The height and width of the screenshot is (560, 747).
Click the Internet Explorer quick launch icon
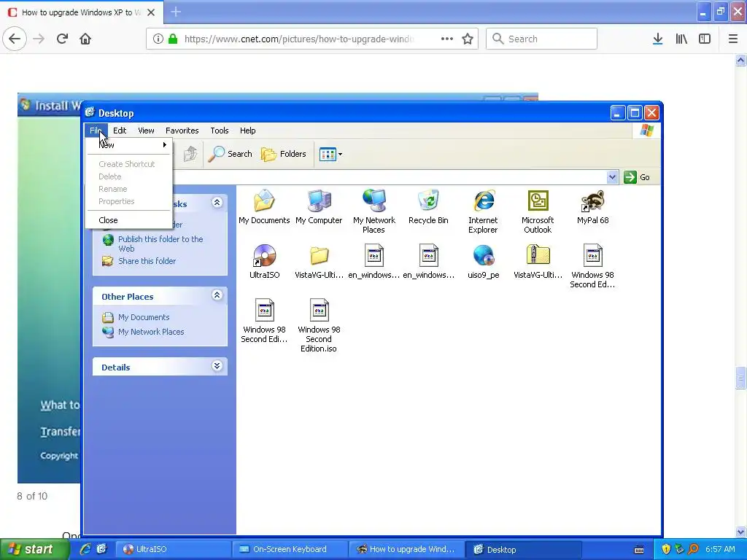pyautogui.click(x=85, y=549)
